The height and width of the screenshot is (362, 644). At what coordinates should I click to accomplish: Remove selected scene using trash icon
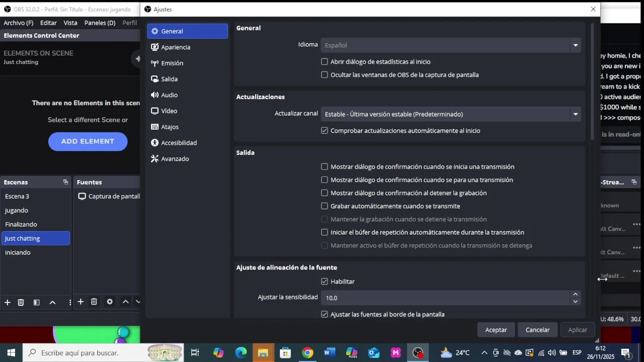(21, 302)
